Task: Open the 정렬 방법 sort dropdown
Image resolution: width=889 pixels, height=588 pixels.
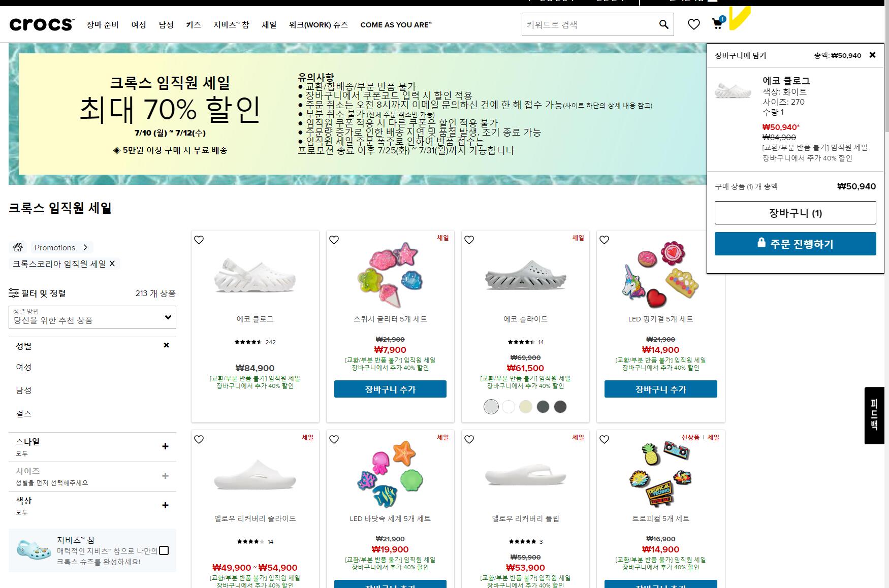Action: pyautogui.click(x=92, y=317)
